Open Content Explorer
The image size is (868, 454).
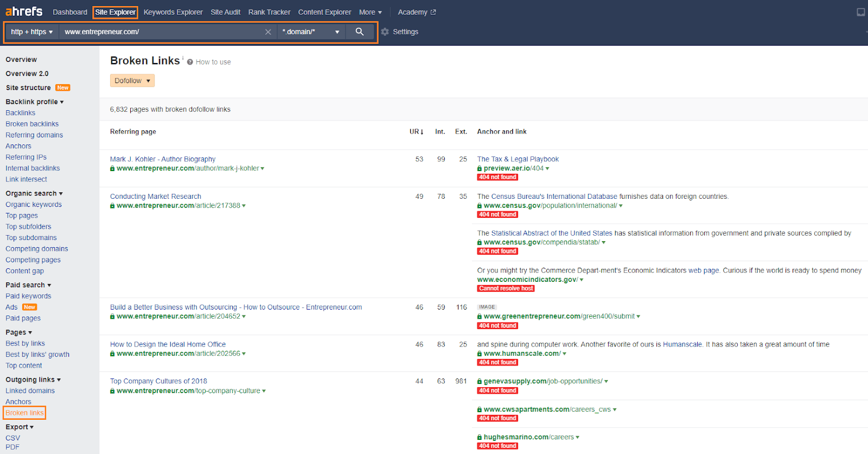(324, 12)
